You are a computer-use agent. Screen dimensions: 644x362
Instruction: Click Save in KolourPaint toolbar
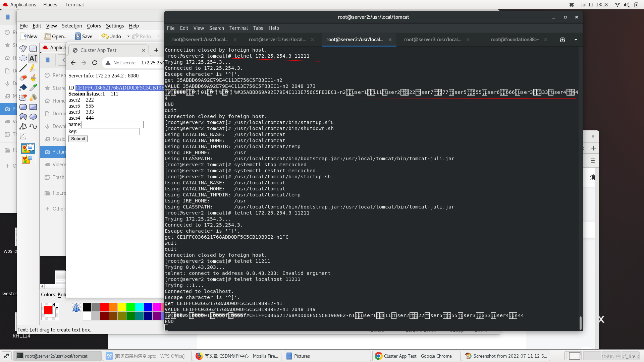(84, 37)
